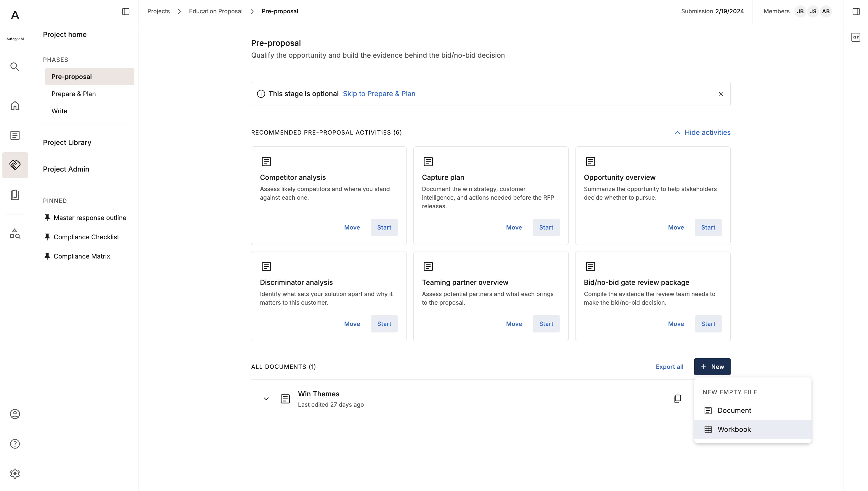The width and height of the screenshot is (868, 491).
Task: Open Project Admin
Action: (x=66, y=169)
